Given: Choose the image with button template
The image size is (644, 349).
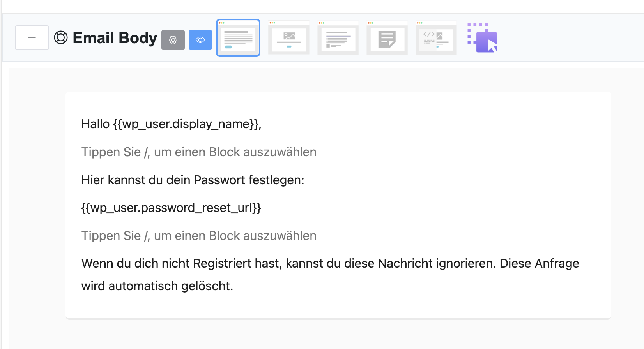Looking at the screenshot, I should (x=289, y=38).
